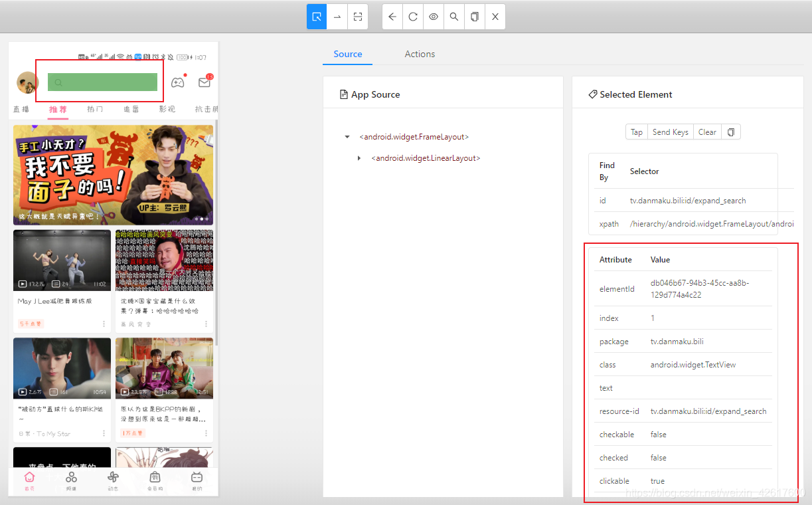812x505 pixels.
Task: Open the search for element tool
Action: coord(454,17)
